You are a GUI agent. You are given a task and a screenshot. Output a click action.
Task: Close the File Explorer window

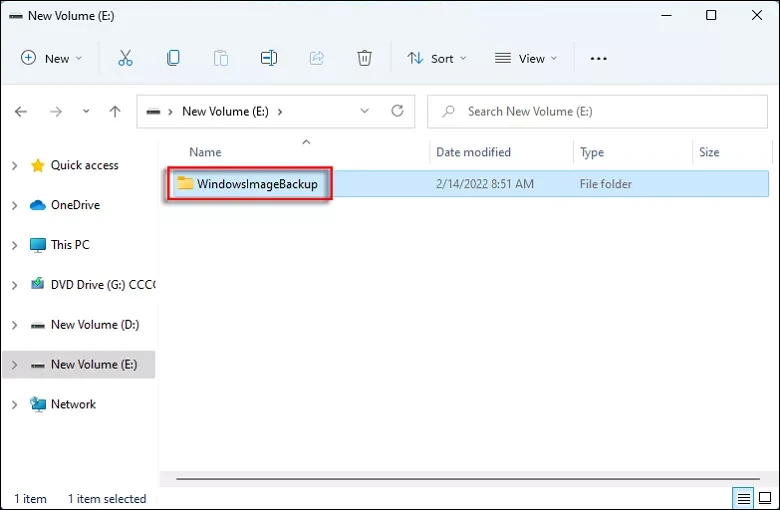[757, 15]
